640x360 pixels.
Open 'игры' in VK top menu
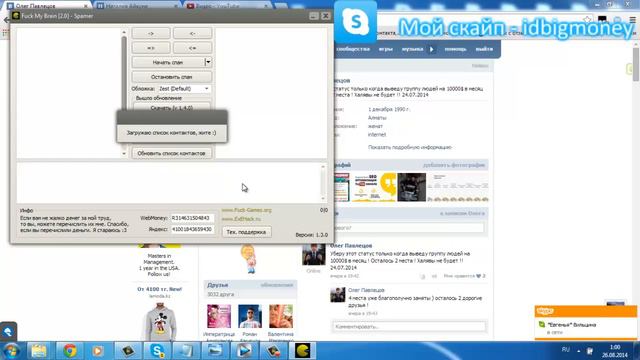385,49
